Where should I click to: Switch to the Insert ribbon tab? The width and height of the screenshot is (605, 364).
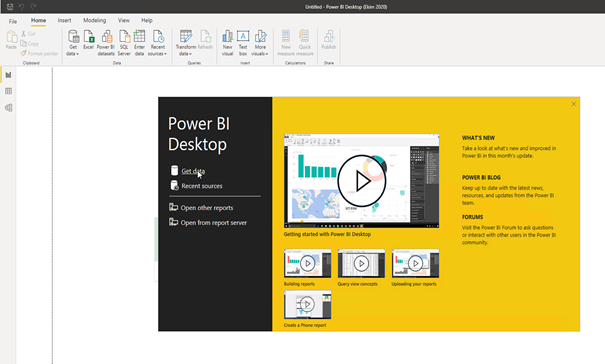tap(64, 20)
